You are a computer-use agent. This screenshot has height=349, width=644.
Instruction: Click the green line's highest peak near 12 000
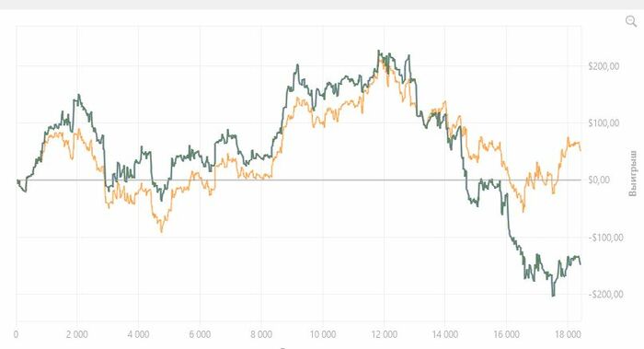click(x=379, y=51)
